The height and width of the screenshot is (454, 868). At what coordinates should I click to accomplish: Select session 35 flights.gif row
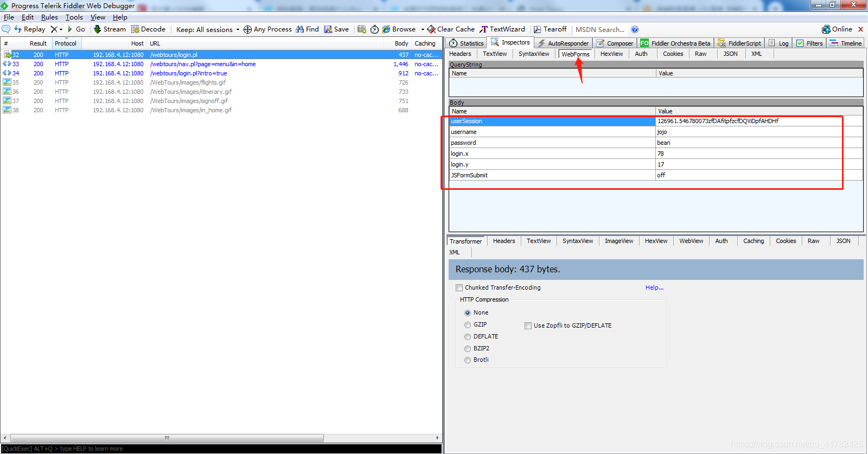(x=221, y=82)
